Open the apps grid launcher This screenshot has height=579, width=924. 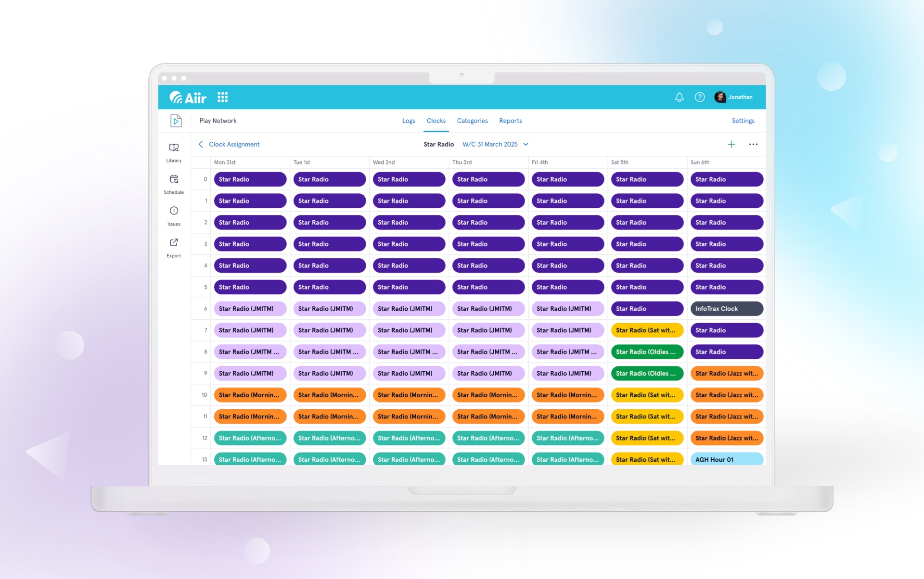(222, 97)
